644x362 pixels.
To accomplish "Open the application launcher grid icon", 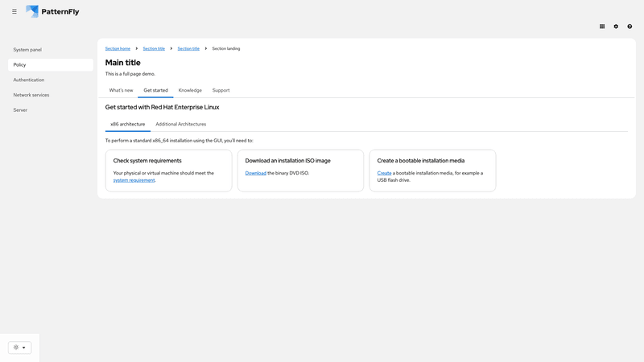I will point(602,27).
